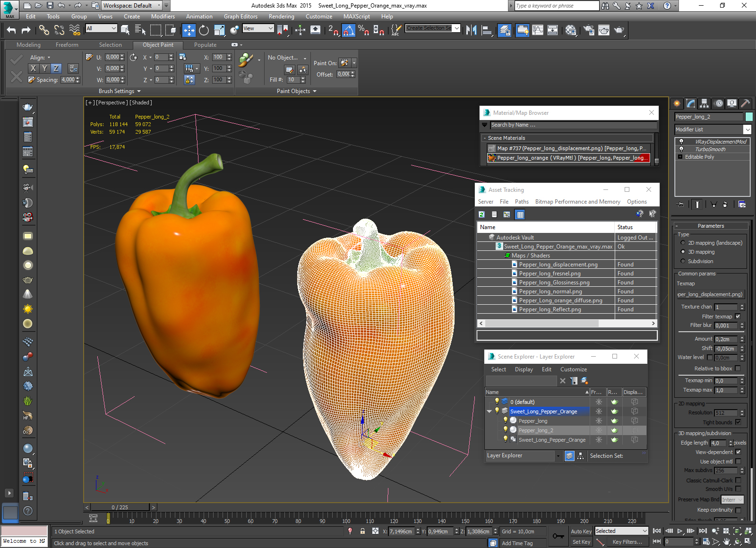This screenshot has height=548, width=756.
Task: Open the Rendering menu
Action: [x=281, y=17]
